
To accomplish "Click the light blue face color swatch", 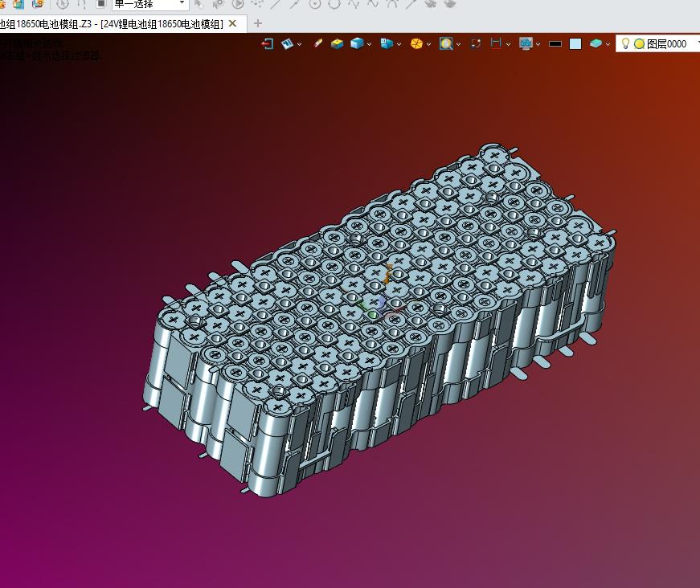I will click(575, 43).
